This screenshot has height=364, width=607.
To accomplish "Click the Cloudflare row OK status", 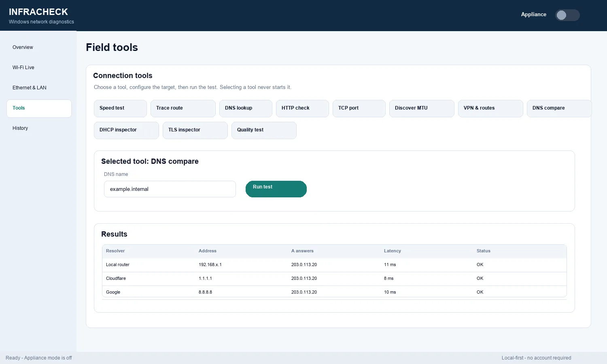I will pos(480,278).
